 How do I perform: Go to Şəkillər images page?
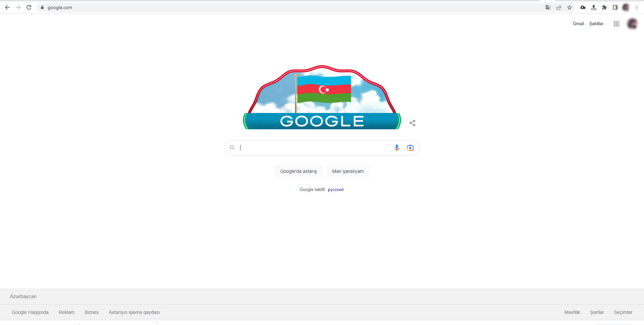pyautogui.click(x=596, y=24)
